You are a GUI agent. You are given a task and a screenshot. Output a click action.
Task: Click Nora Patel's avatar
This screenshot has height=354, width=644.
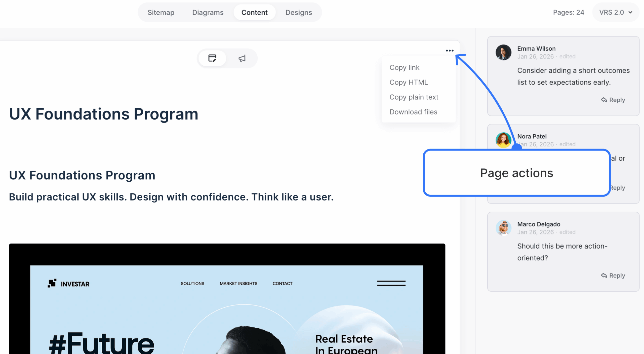pos(503,140)
